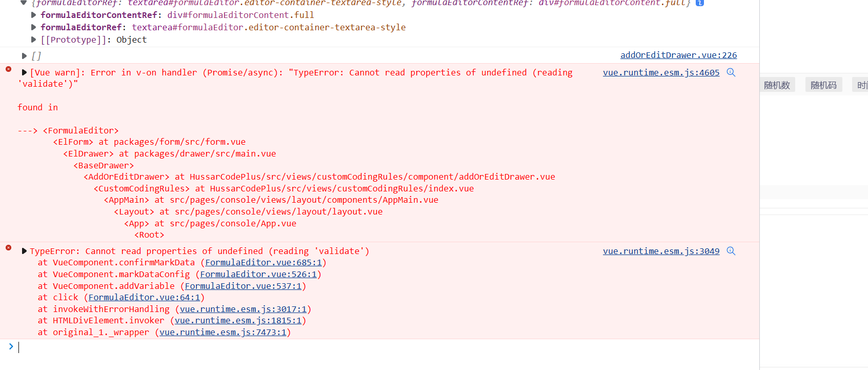Click 'at VueComponent.confirmMarkData' stack text
The image size is (868, 370).
[x=116, y=262]
